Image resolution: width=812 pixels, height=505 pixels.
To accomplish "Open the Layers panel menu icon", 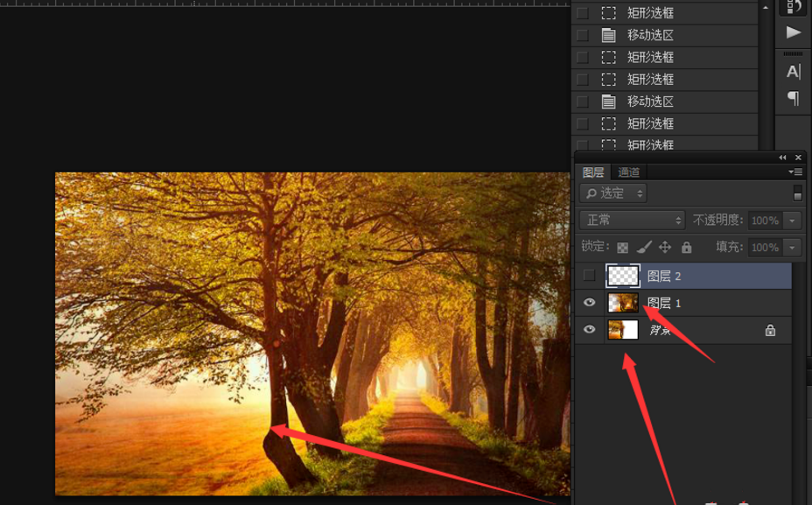I will click(x=796, y=172).
